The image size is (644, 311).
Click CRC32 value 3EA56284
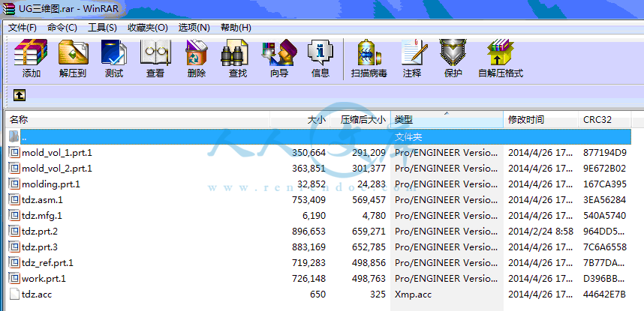point(604,200)
